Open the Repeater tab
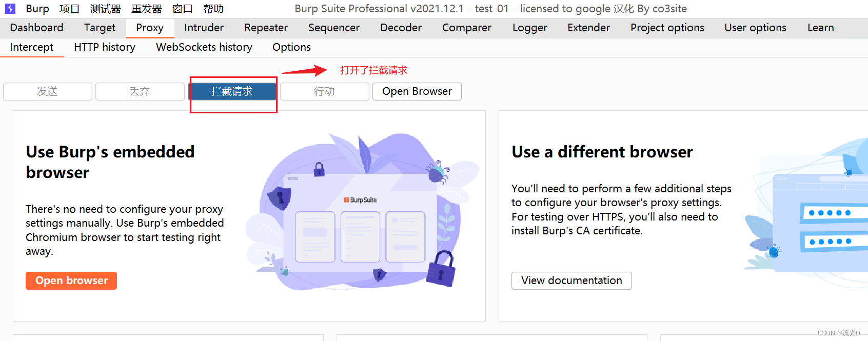This screenshot has height=341, width=868. point(266,28)
